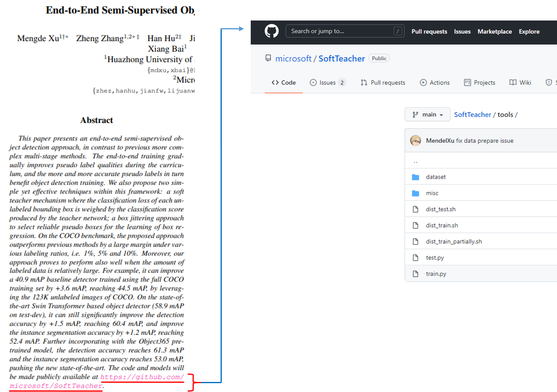Click the misc folder icon
Screen dimensions: 557x392
click(416, 193)
